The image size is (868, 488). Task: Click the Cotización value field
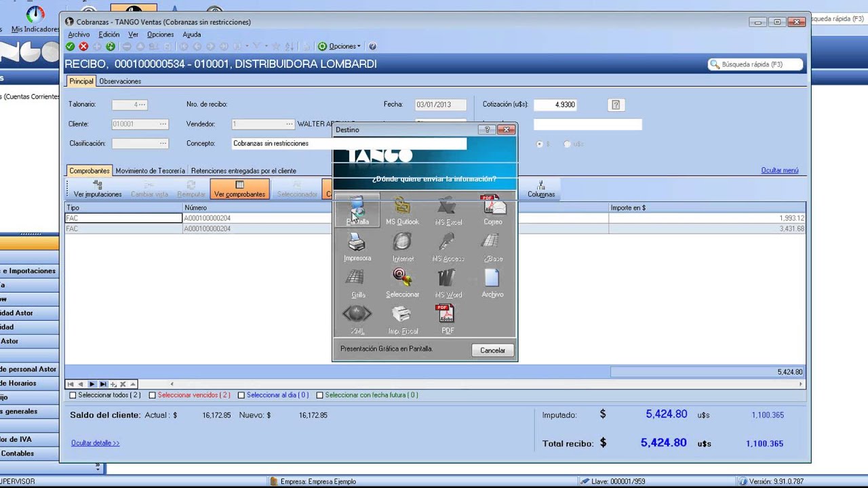(x=555, y=105)
